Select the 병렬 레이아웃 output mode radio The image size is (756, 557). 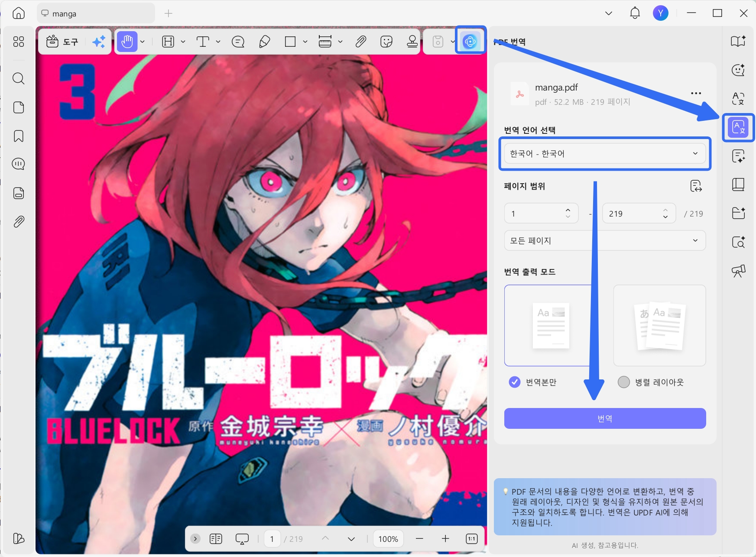pyautogui.click(x=624, y=382)
